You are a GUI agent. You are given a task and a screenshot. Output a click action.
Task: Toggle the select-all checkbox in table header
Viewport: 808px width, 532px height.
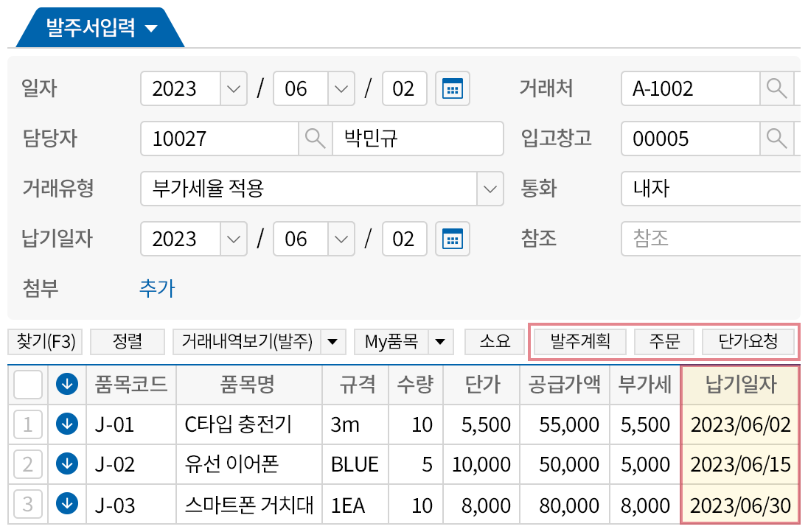coord(28,384)
